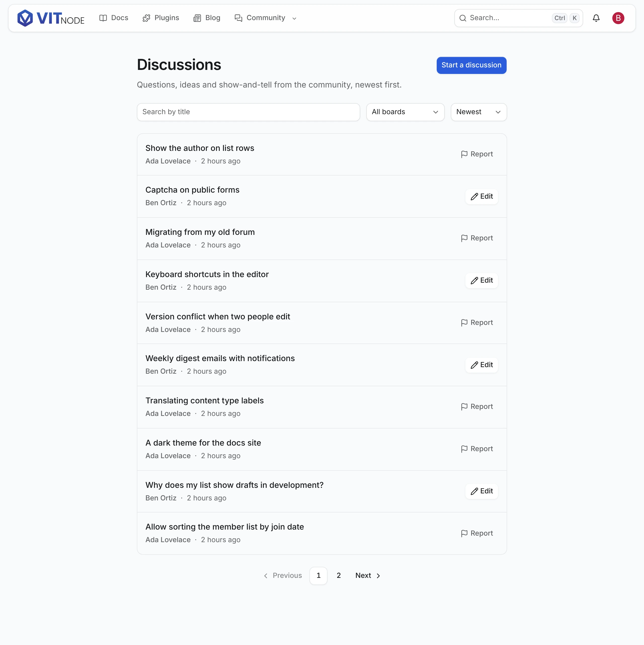Open 'Version conflict when two people edit'

pos(218,317)
